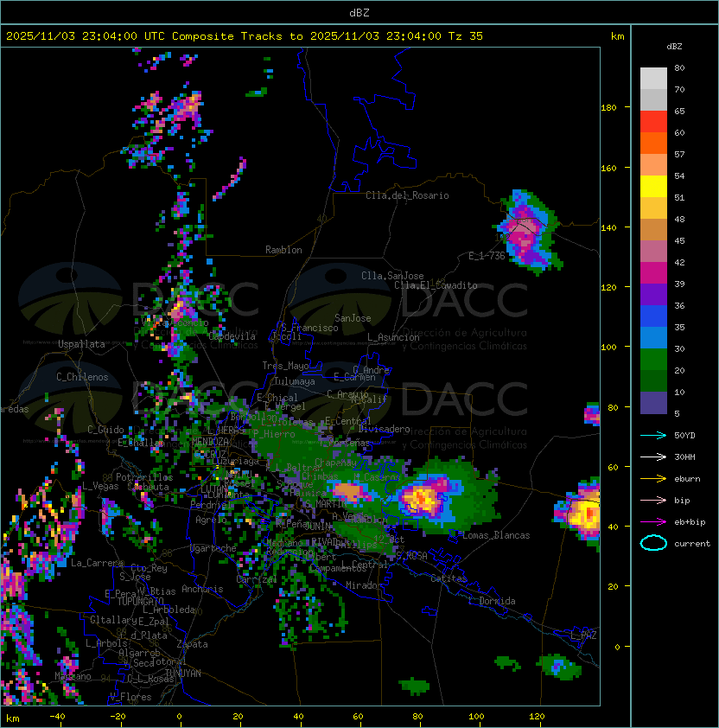Click the 180 km vertical axis tick
The image size is (719, 728).
tap(608, 107)
